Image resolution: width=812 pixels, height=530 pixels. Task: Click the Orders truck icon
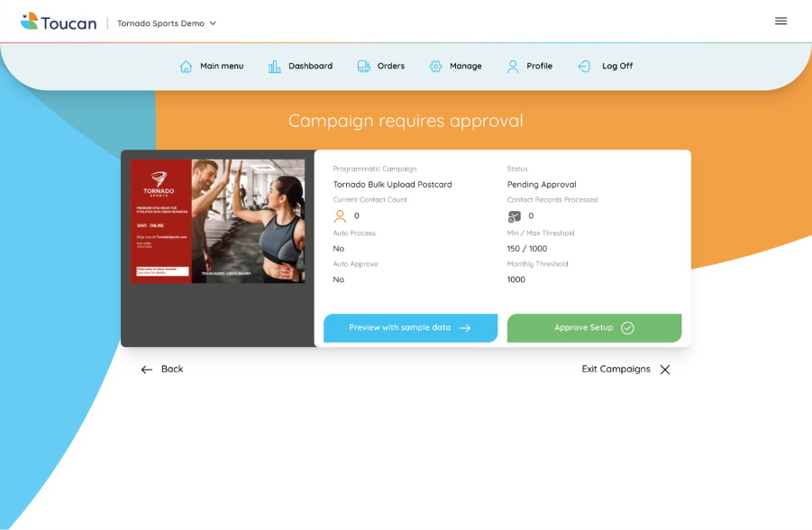pyautogui.click(x=364, y=67)
